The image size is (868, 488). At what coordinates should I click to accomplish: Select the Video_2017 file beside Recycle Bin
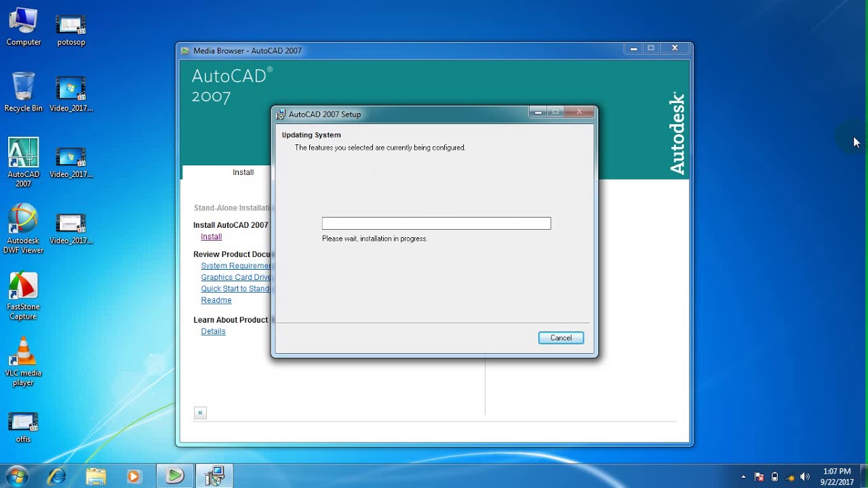point(71,95)
